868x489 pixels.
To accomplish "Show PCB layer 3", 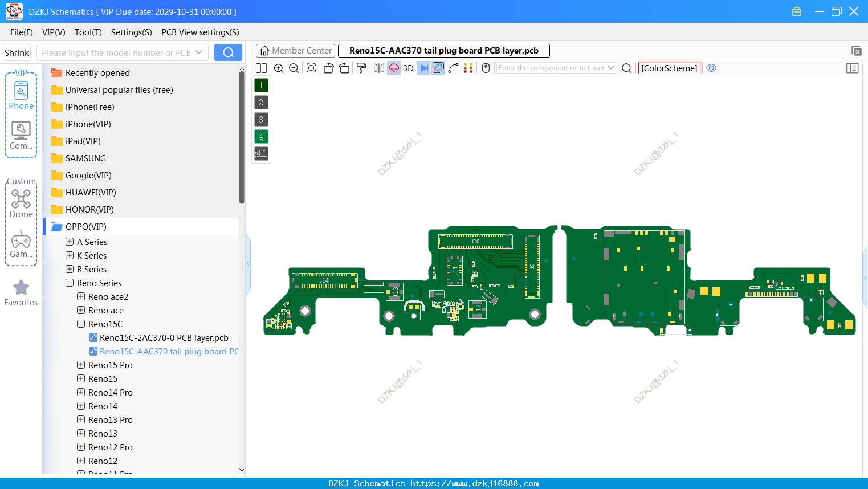I will [x=261, y=120].
